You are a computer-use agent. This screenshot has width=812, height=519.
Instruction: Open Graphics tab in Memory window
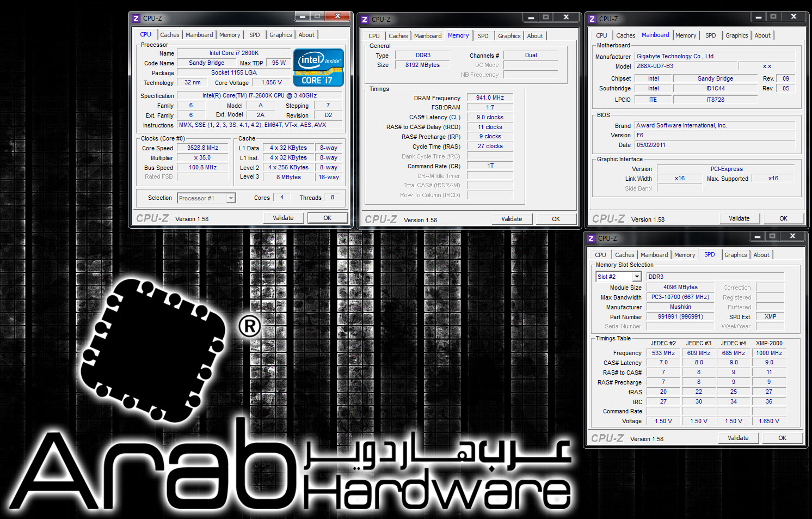(x=509, y=36)
